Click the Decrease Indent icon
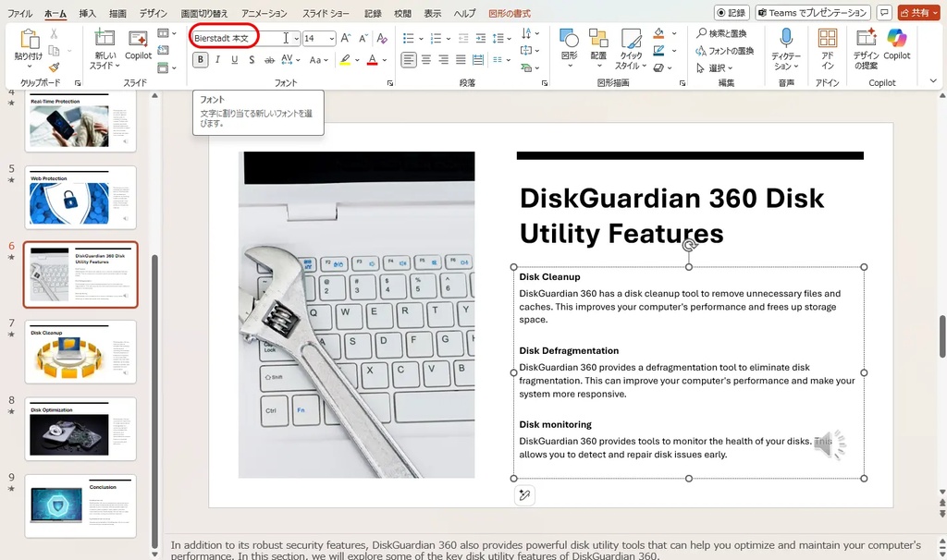 click(463, 39)
